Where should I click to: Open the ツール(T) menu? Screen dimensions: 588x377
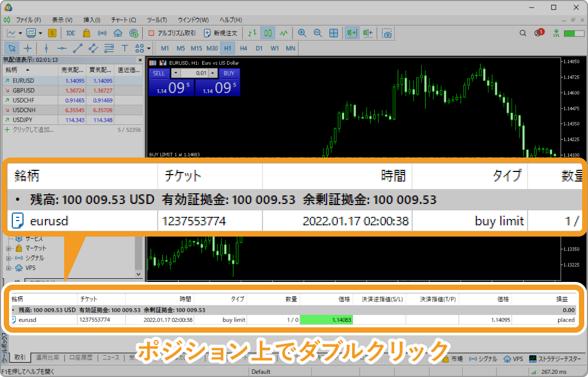[x=157, y=20]
